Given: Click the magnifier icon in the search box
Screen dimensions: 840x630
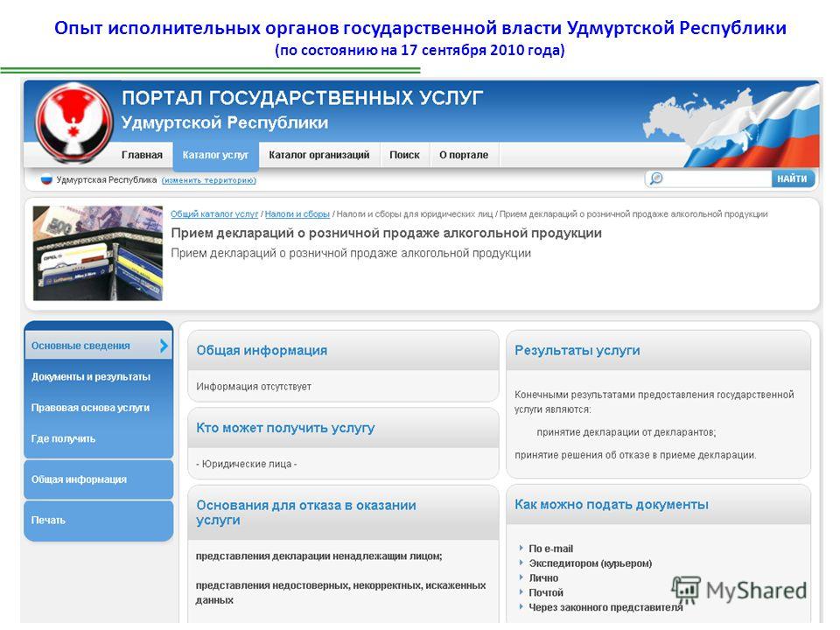Looking at the screenshot, I should (656, 178).
